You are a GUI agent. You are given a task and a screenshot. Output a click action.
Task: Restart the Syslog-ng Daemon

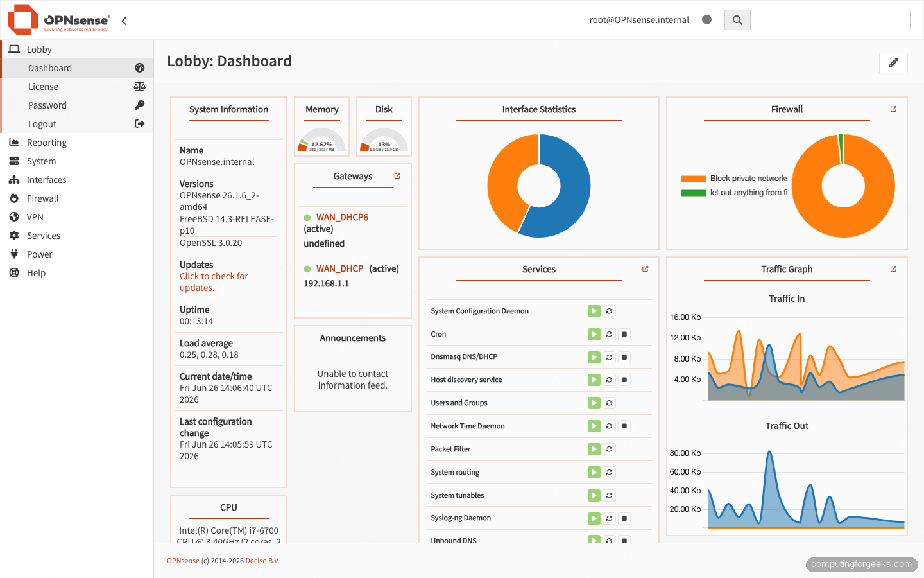tap(610, 518)
